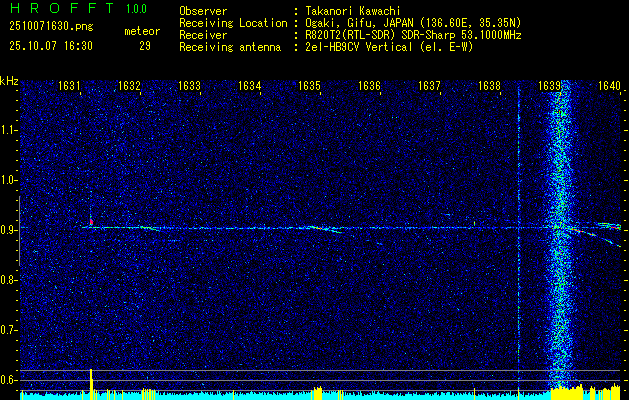
Task: Click the 1.0 kHz frequency label
Action: point(10,181)
